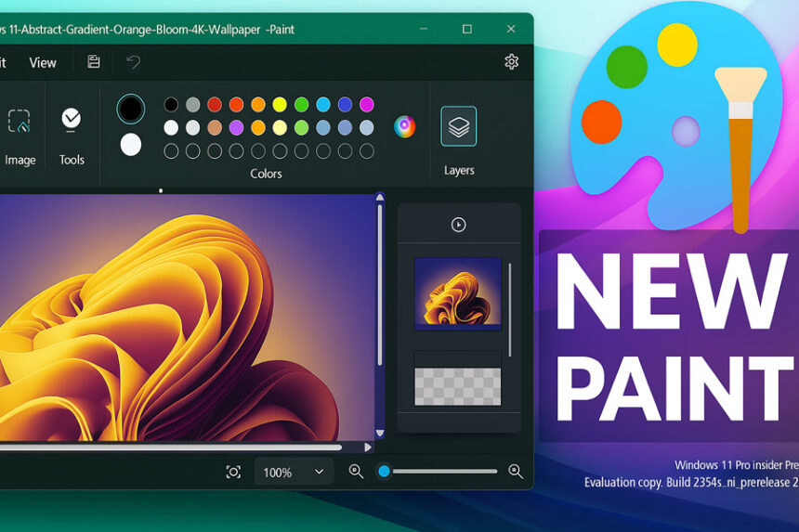Click the fit to window icon
Image resolution: width=799 pixels, height=532 pixels.
click(233, 472)
